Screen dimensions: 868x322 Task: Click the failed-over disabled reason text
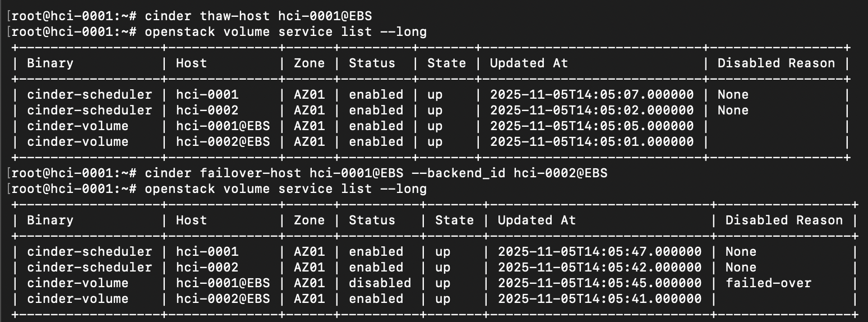pos(768,283)
